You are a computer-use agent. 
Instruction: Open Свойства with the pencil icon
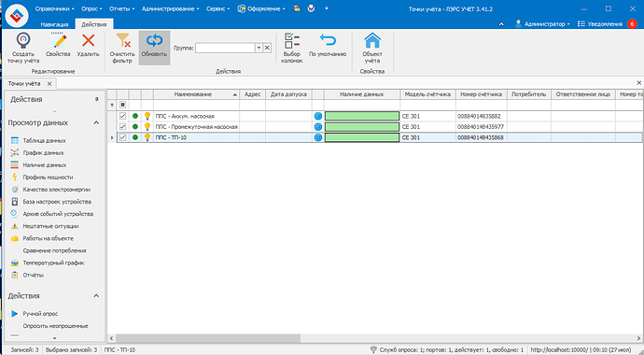click(58, 41)
